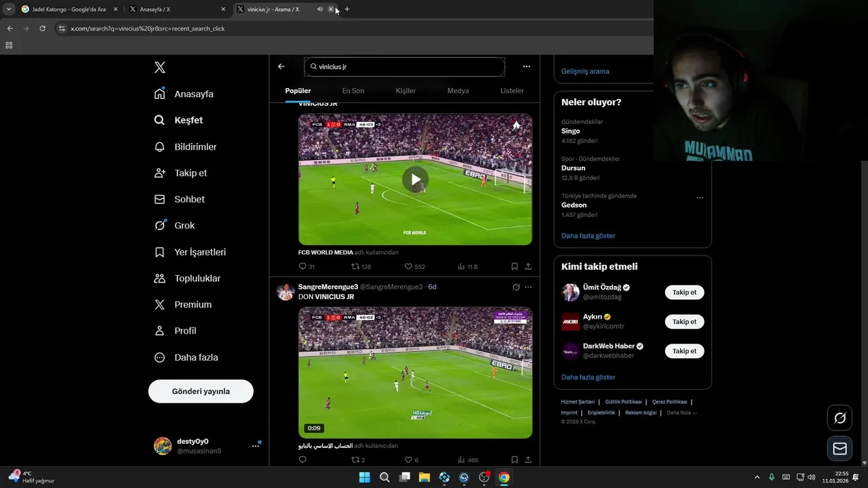Go to Anasayfa in the sidebar
The image size is (868, 488).
pos(184,94)
